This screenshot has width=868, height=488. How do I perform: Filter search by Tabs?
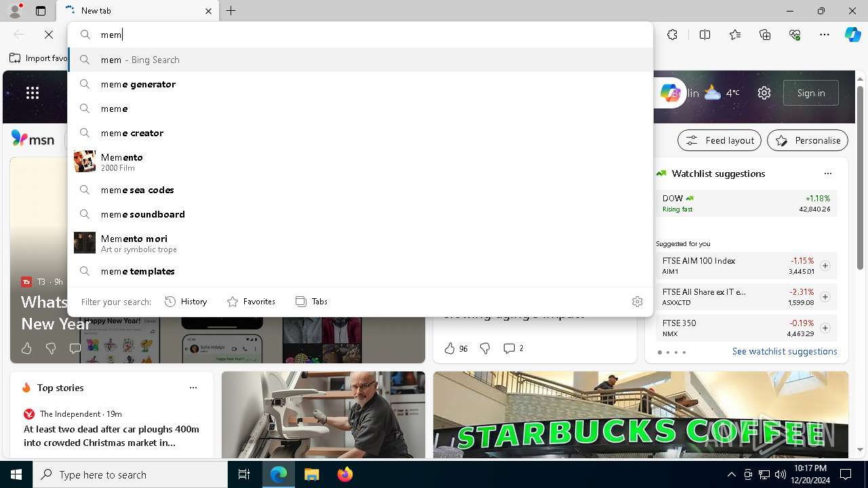point(311,302)
